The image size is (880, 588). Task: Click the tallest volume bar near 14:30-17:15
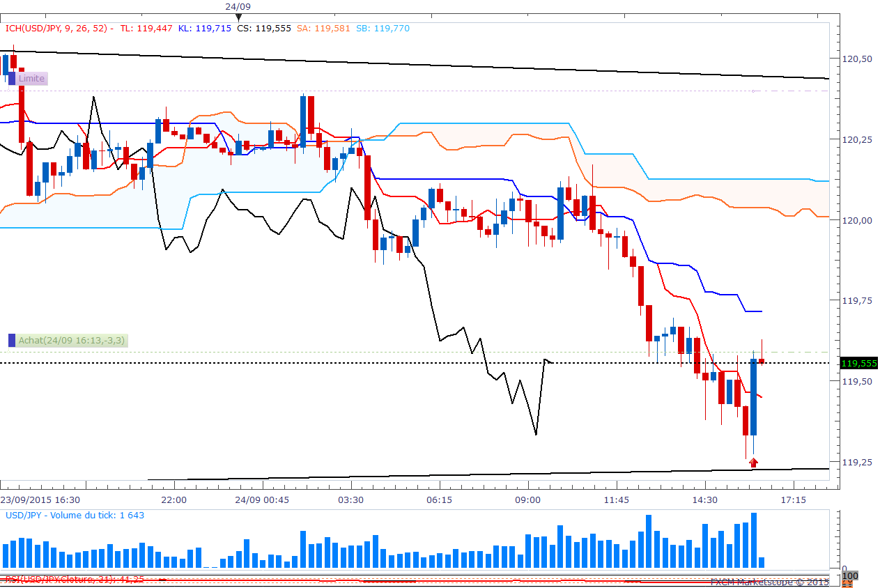[753, 541]
